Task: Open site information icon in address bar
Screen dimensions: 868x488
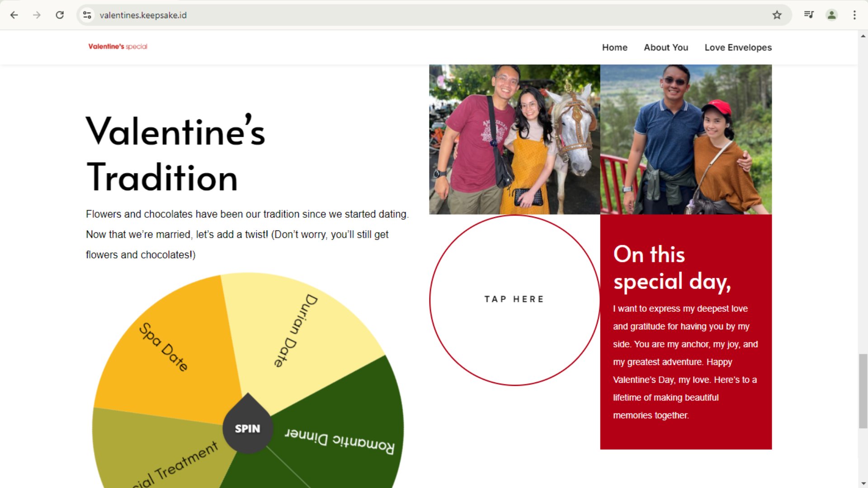Action: tap(87, 15)
